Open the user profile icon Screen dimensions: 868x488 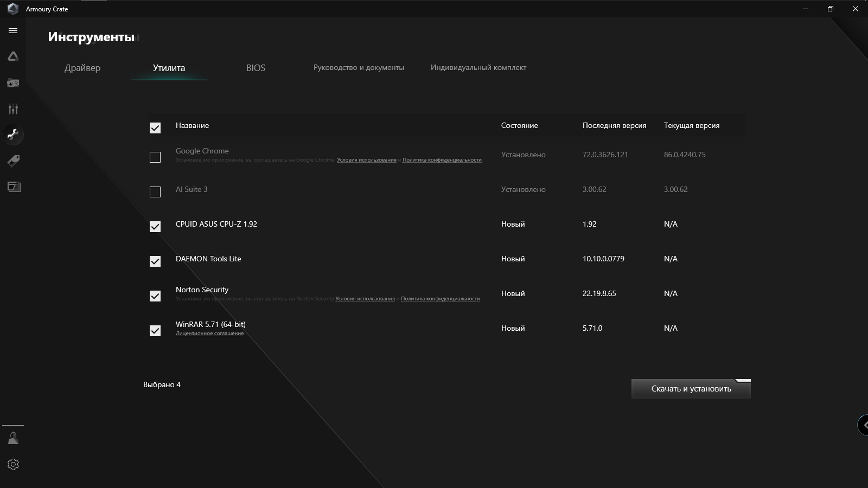point(13,438)
